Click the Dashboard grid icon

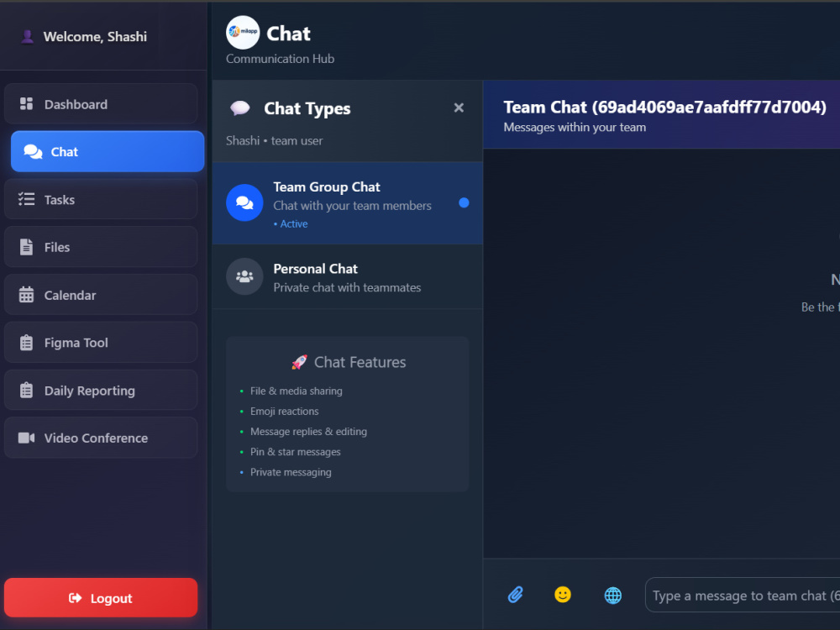coord(26,104)
